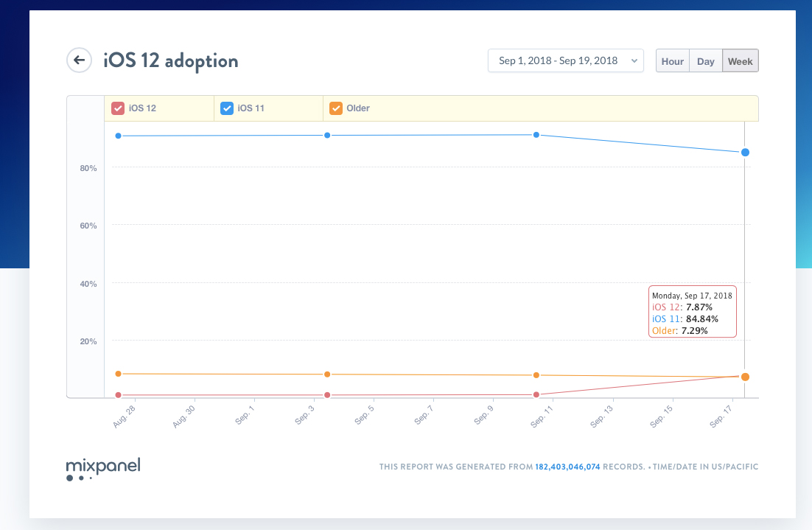Click the iOS 11 Sep 3 data point
Image resolution: width=812 pixels, height=530 pixels.
click(327, 136)
